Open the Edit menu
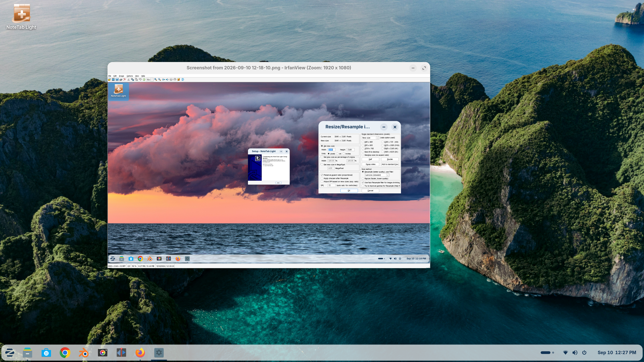Viewport: 644px width, 362px height. [115, 76]
